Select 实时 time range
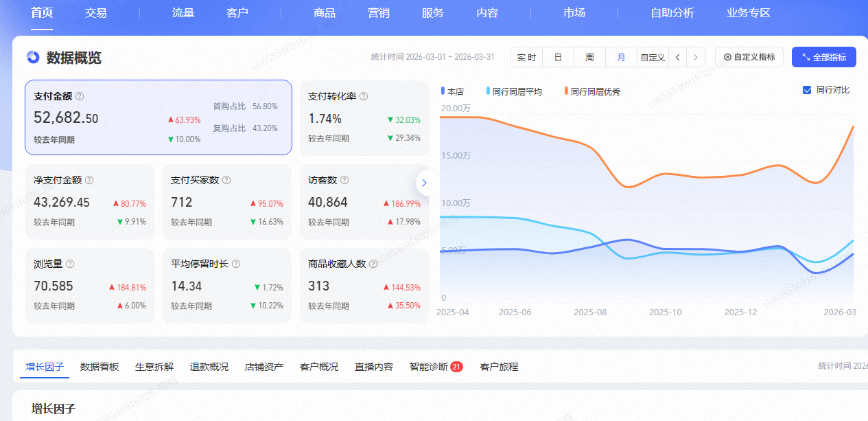This screenshot has height=421, width=868. pos(527,58)
